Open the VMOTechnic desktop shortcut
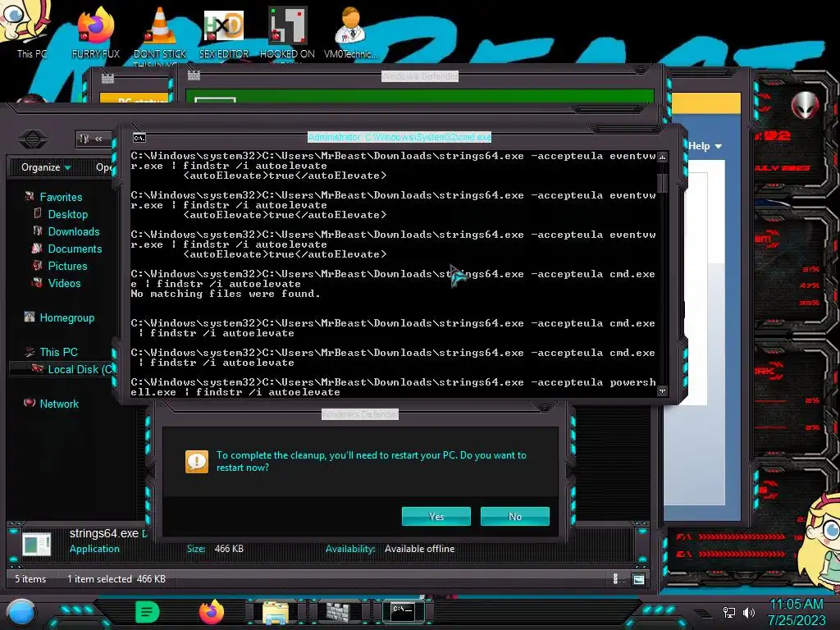This screenshot has width=840, height=630. point(350,32)
